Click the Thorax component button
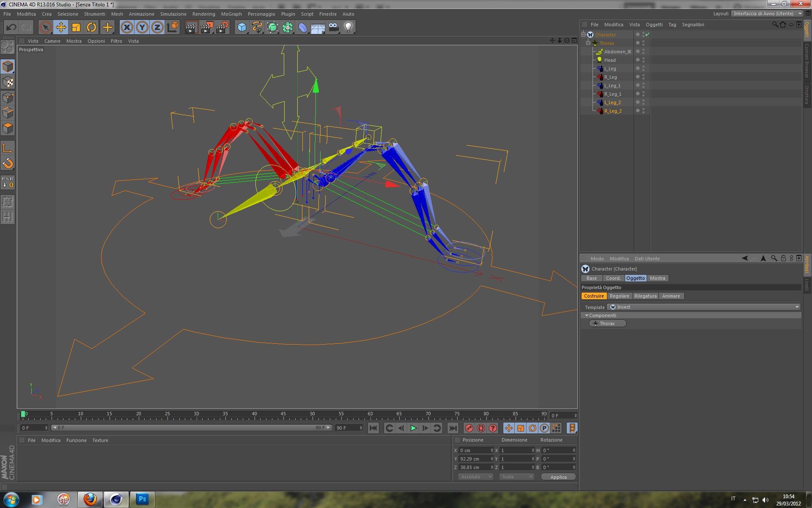The width and height of the screenshot is (812, 508). (x=607, y=323)
